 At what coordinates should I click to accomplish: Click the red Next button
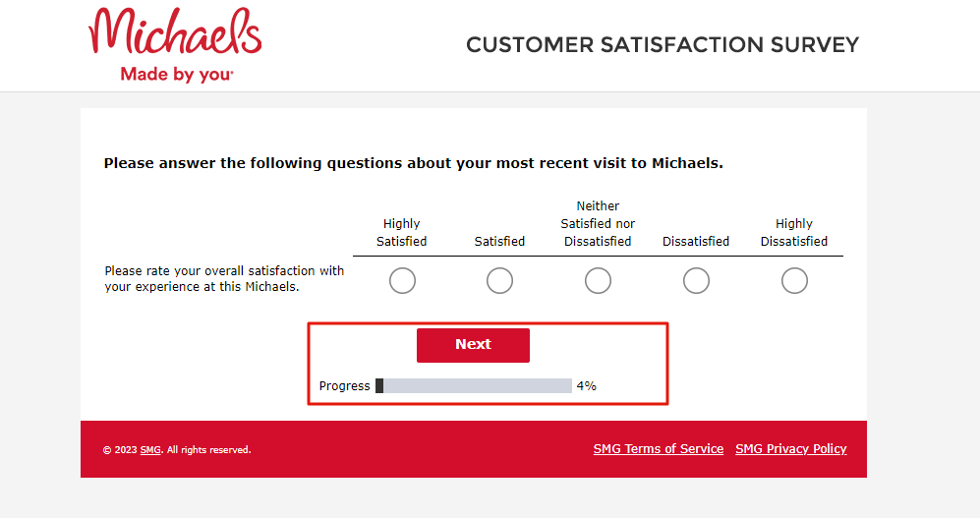point(473,345)
